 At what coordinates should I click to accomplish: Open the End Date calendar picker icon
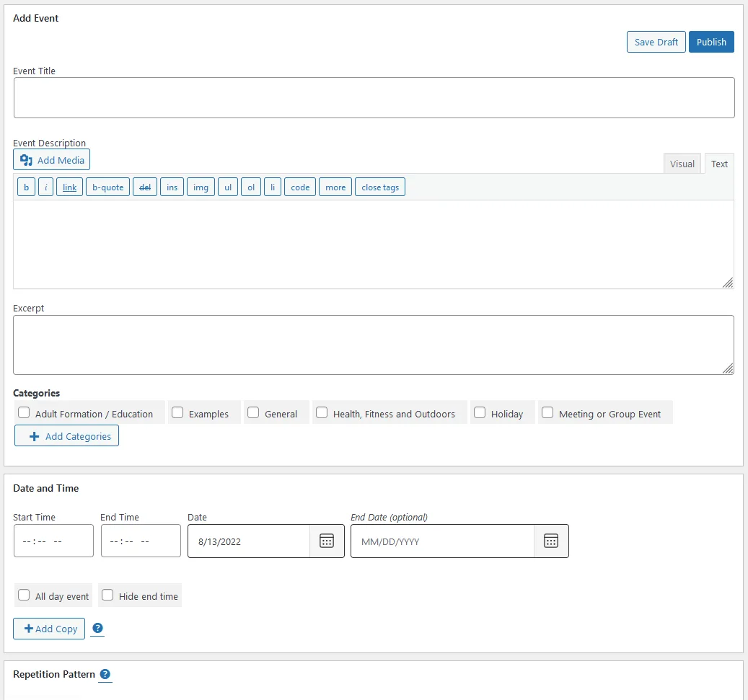coord(551,541)
